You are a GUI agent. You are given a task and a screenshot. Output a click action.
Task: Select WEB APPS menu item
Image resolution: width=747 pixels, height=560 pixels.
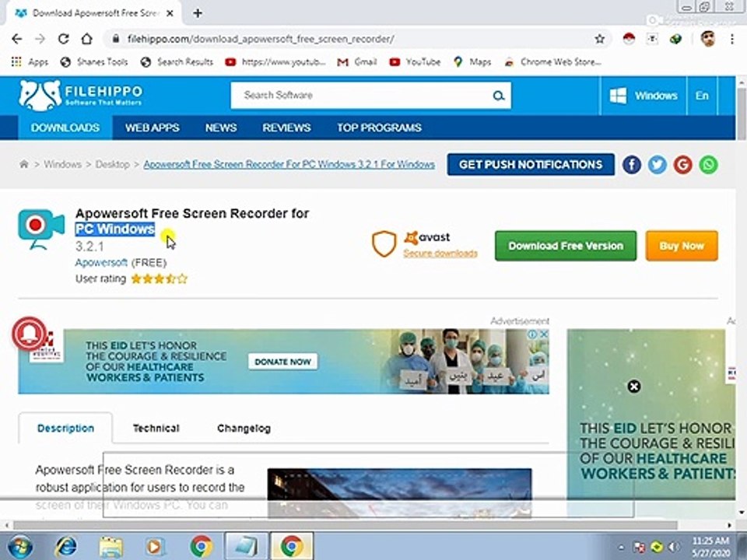tap(153, 128)
